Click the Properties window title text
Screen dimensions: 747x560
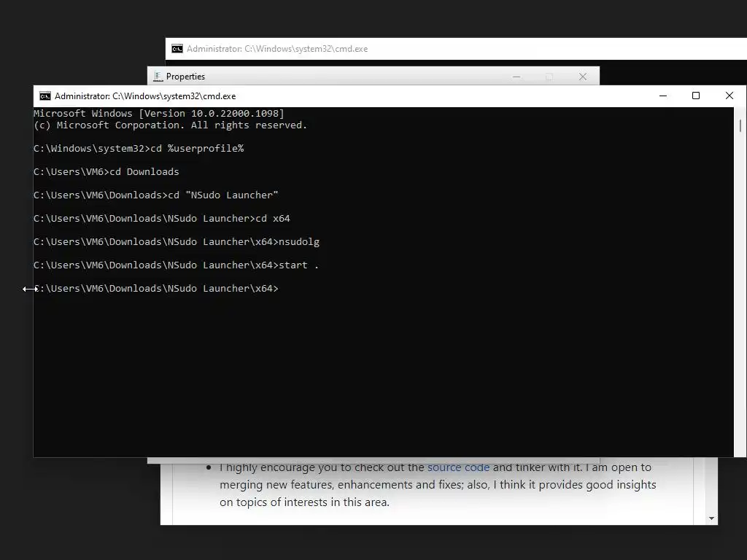tap(185, 77)
